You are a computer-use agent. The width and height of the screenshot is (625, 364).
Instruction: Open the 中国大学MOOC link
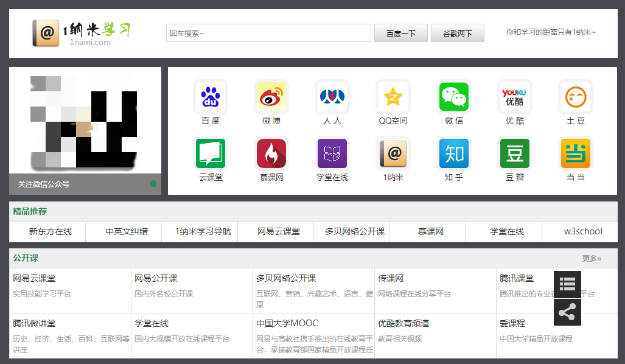pyautogui.click(x=287, y=323)
